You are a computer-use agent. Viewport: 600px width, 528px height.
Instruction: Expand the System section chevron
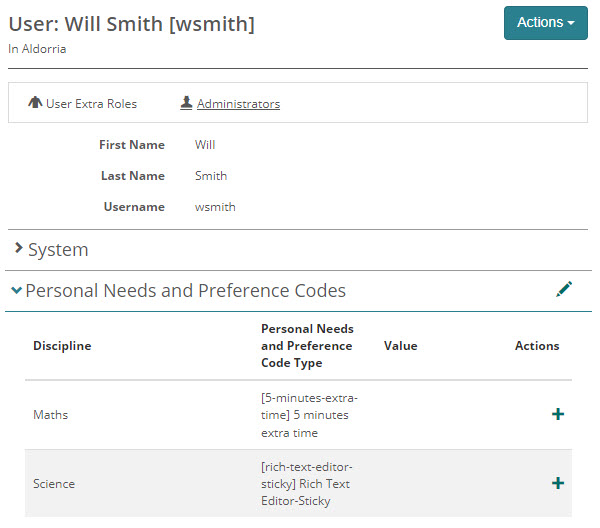coord(18,248)
